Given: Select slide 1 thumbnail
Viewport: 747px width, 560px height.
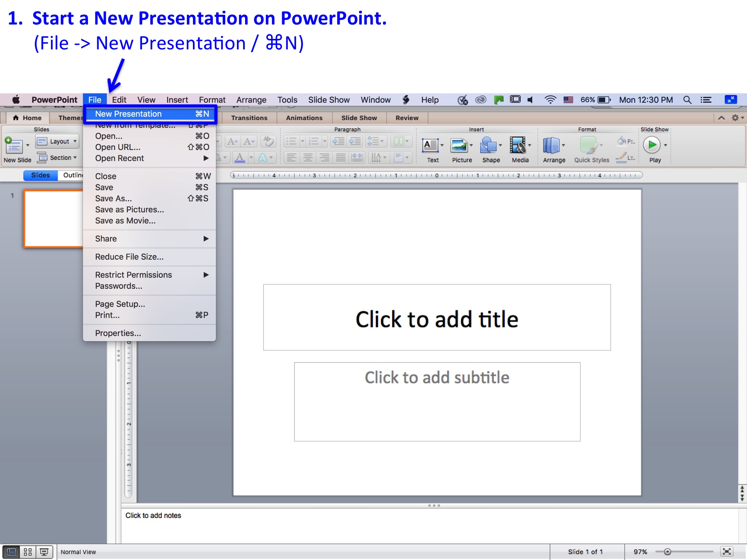Looking at the screenshot, I should 53,219.
